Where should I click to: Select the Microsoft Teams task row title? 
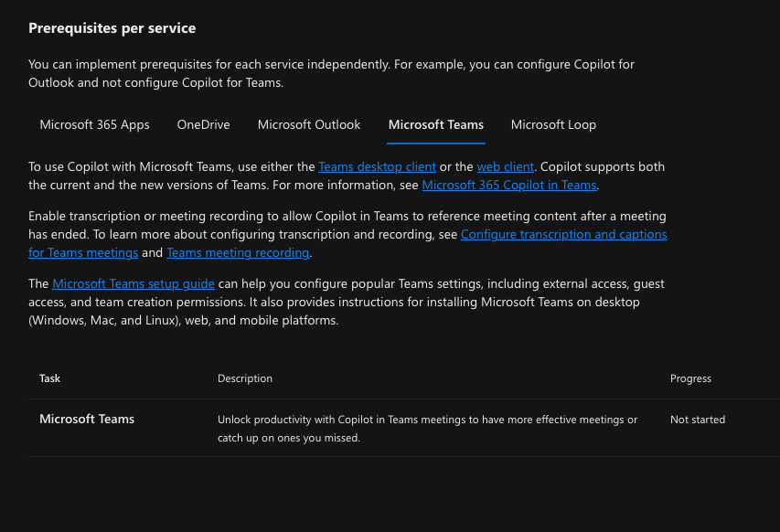(87, 420)
